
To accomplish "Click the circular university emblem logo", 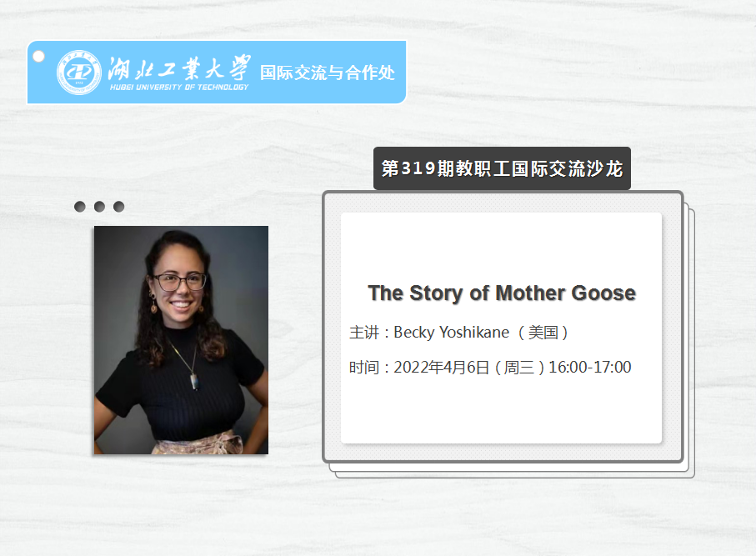I will [79, 73].
